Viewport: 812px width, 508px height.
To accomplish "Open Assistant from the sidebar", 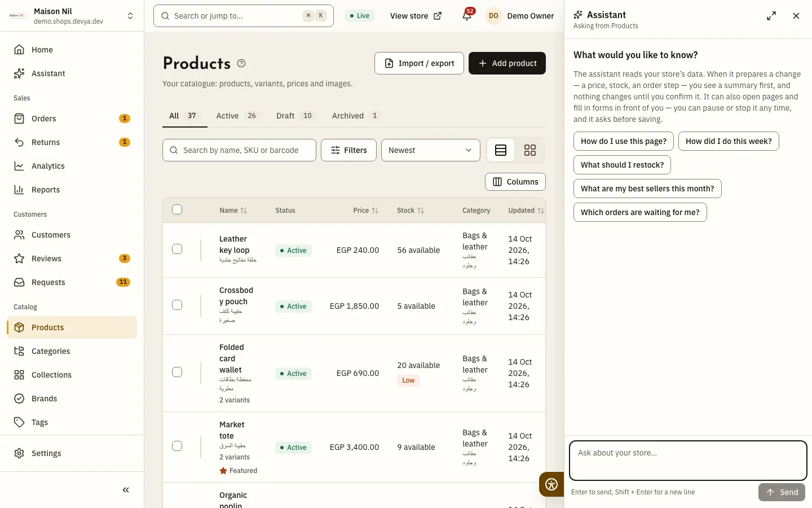I will coord(72,73).
